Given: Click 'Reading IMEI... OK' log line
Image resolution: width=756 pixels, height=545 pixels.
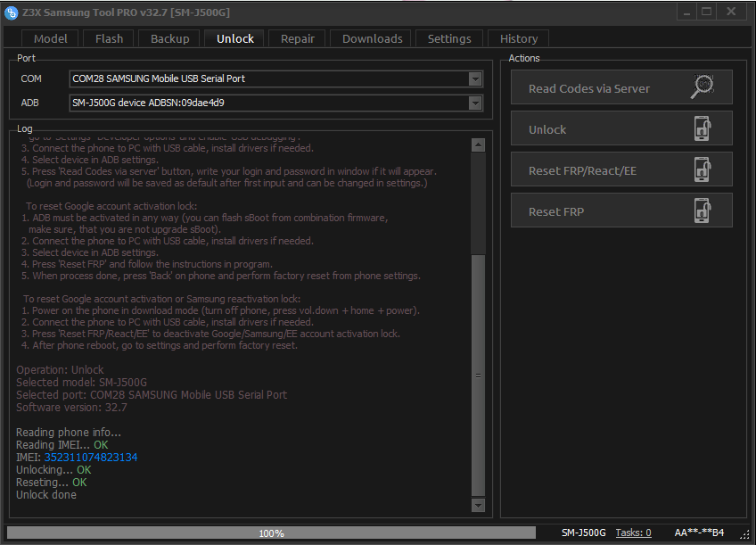Looking at the screenshot, I should [62, 445].
